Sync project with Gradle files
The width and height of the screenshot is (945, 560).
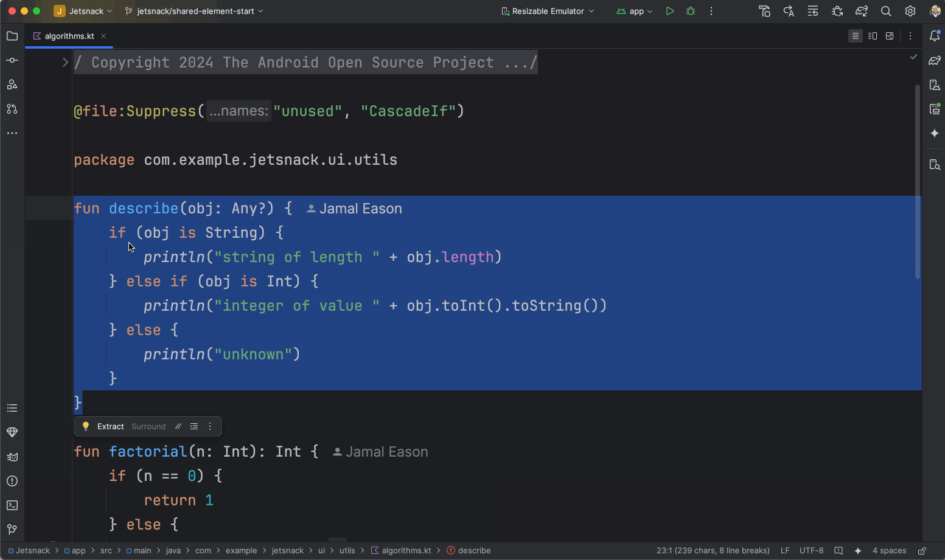tap(862, 11)
